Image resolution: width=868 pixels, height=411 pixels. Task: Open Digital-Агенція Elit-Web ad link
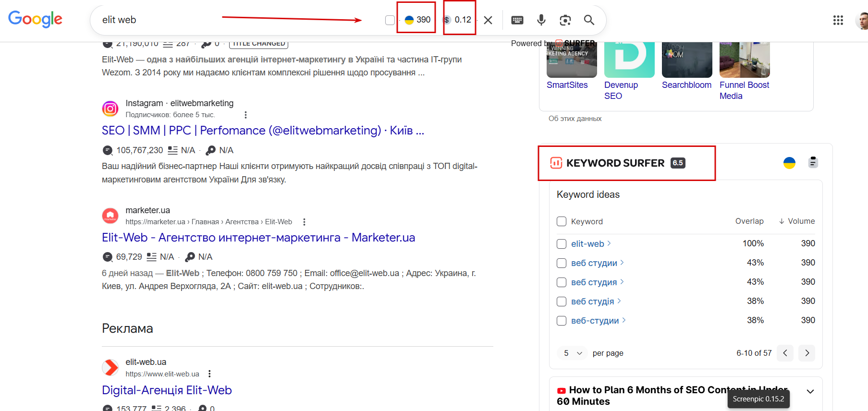[167, 390]
